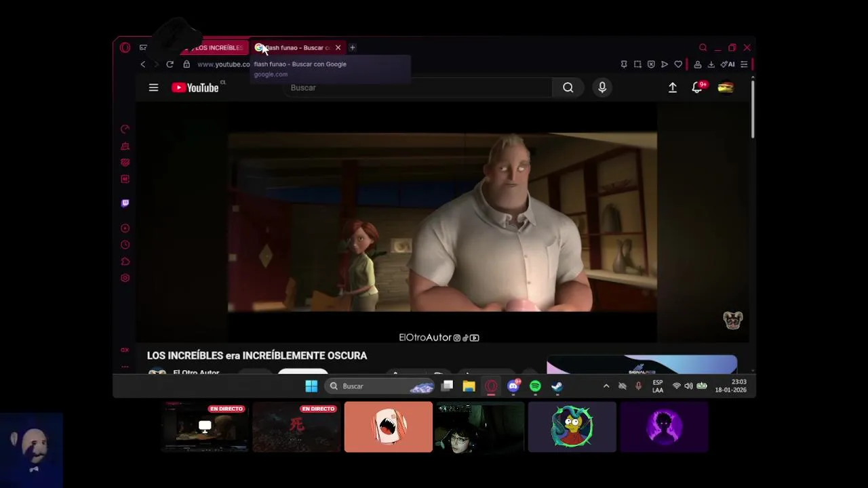
Task: Open YouTube account avatar menu
Action: pyautogui.click(x=726, y=87)
